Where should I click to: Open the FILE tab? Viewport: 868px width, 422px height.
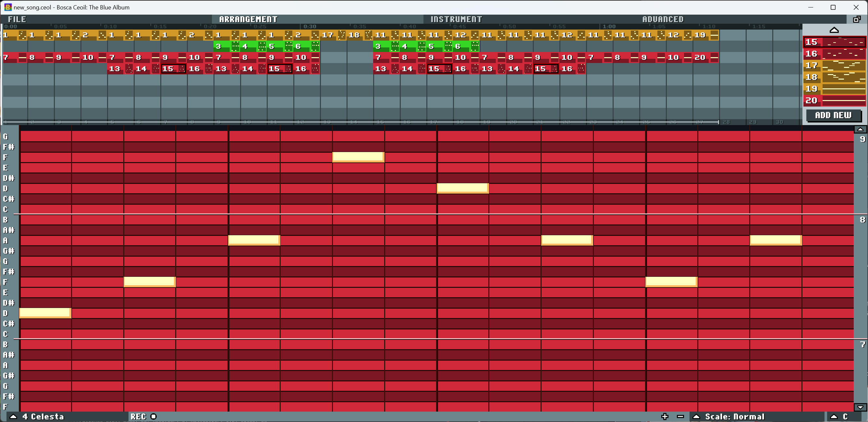tap(17, 19)
